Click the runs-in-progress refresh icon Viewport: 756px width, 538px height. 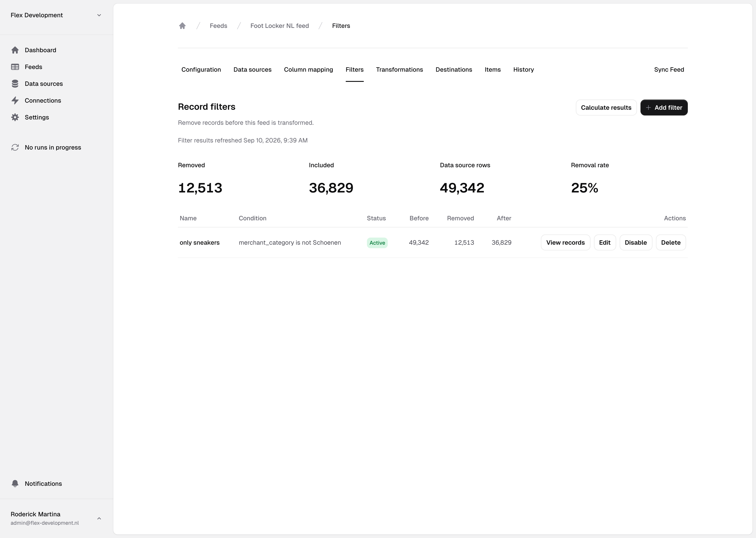click(15, 147)
